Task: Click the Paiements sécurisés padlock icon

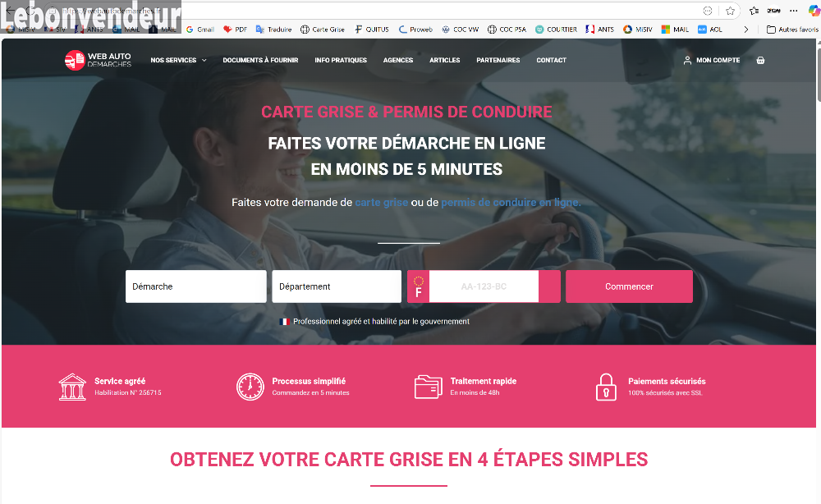Action: pyautogui.click(x=606, y=387)
